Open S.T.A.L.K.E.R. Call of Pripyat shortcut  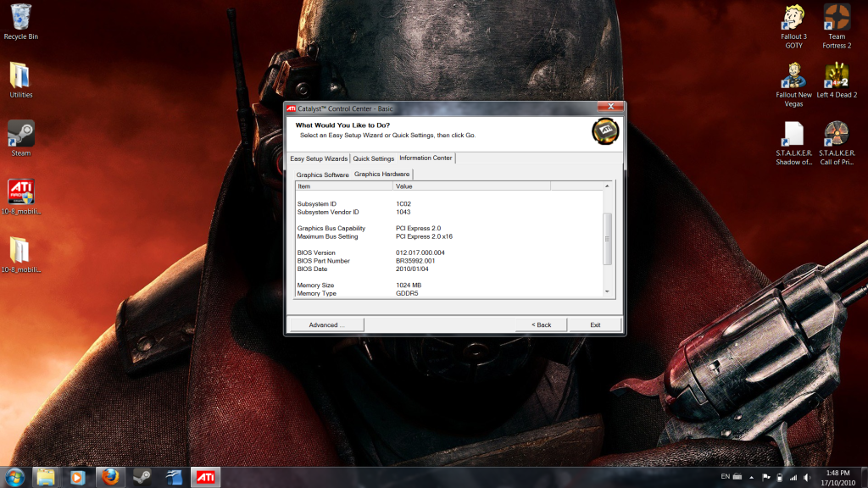(837, 142)
